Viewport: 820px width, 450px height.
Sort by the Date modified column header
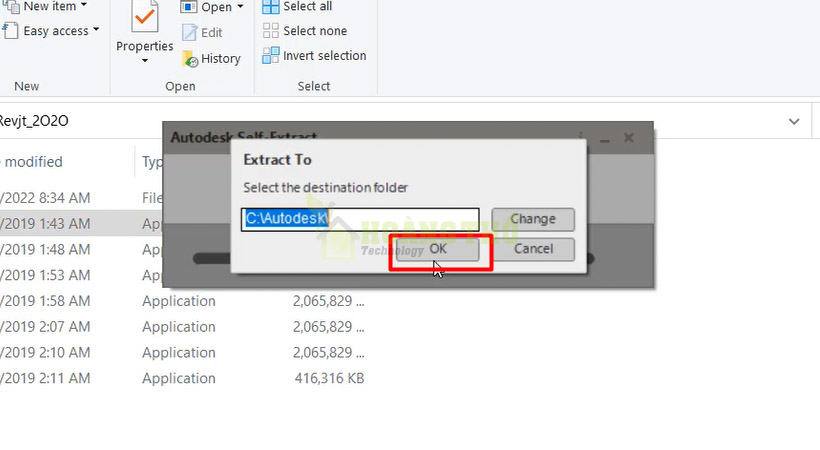pos(31,162)
